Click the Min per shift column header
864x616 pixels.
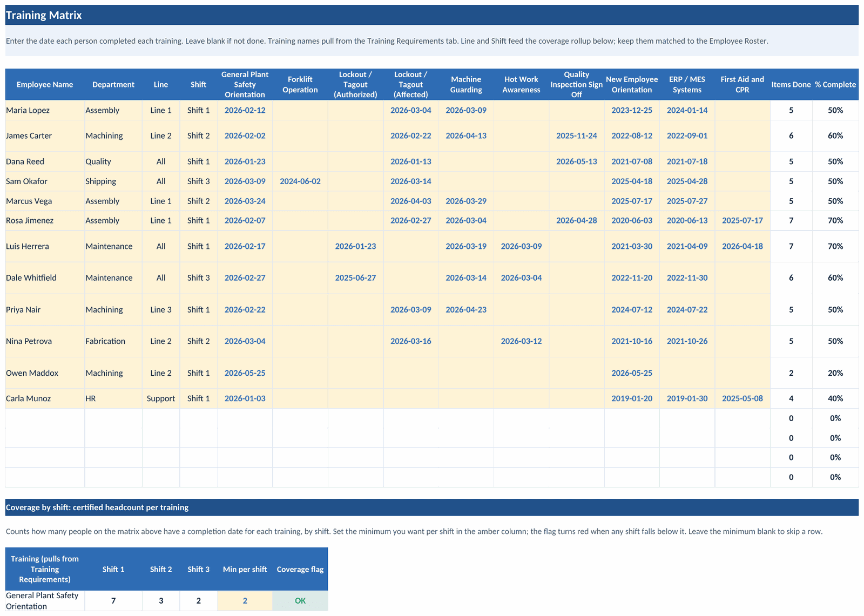[x=245, y=570]
